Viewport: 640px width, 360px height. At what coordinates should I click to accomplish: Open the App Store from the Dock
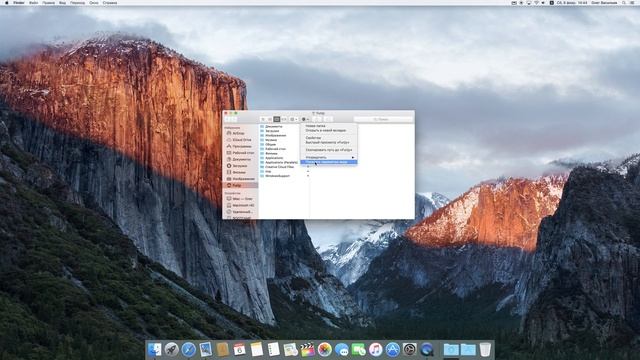[393, 349]
